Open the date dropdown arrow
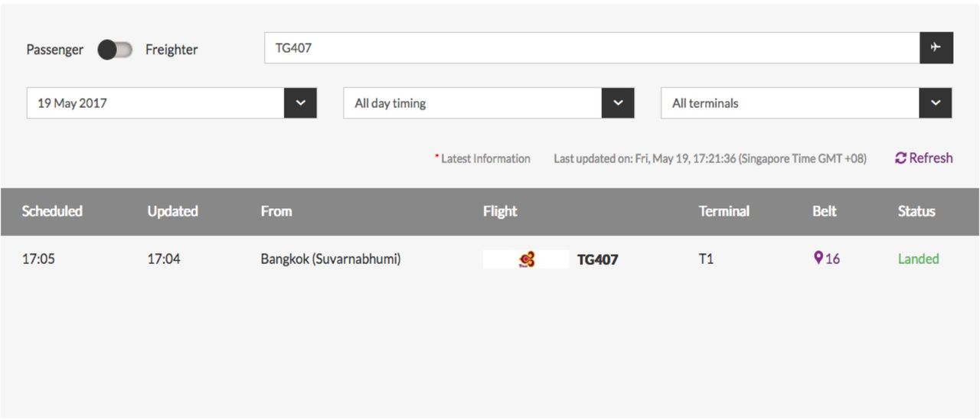 300,103
